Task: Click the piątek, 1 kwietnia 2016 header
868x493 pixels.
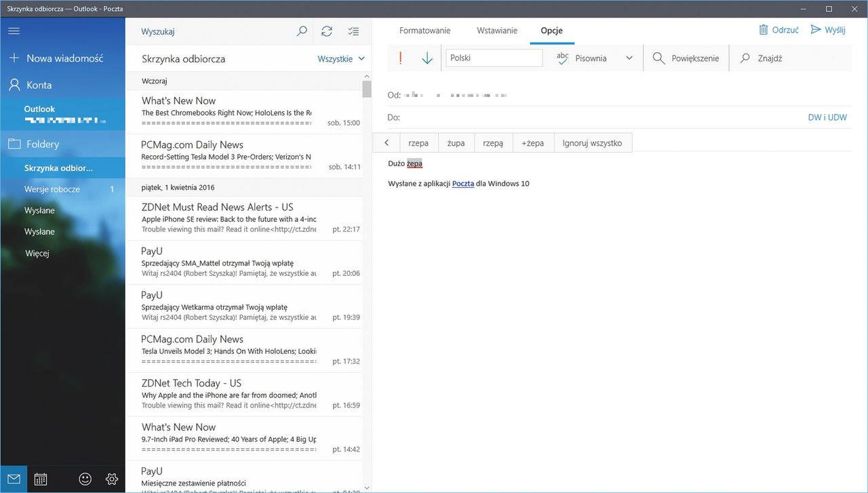Action: point(244,187)
